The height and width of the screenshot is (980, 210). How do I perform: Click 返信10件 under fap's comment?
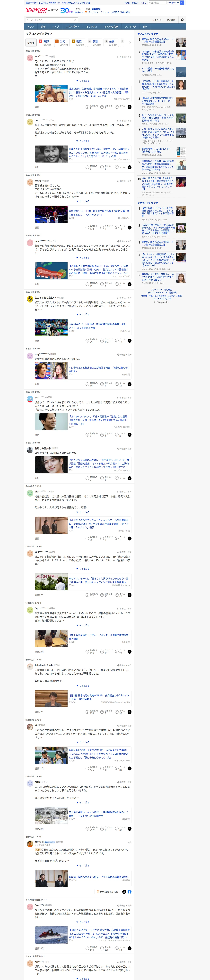pyautogui.click(x=39, y=652)
